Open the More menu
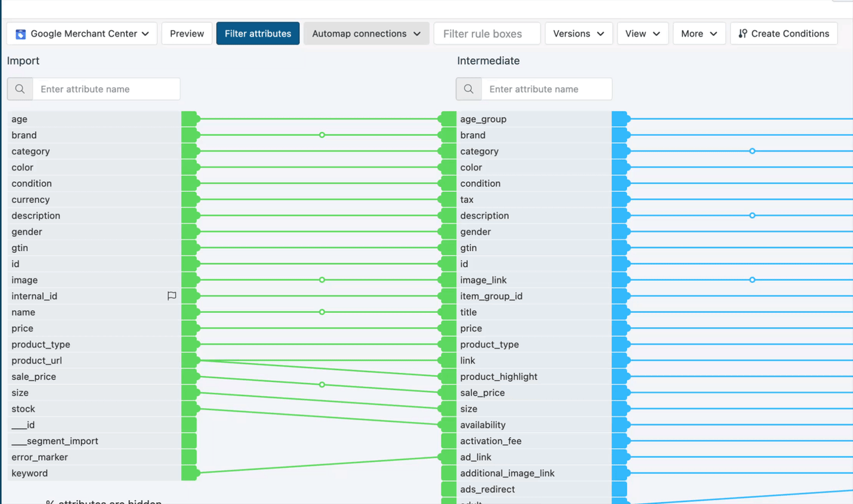 (x=699, y=34)
